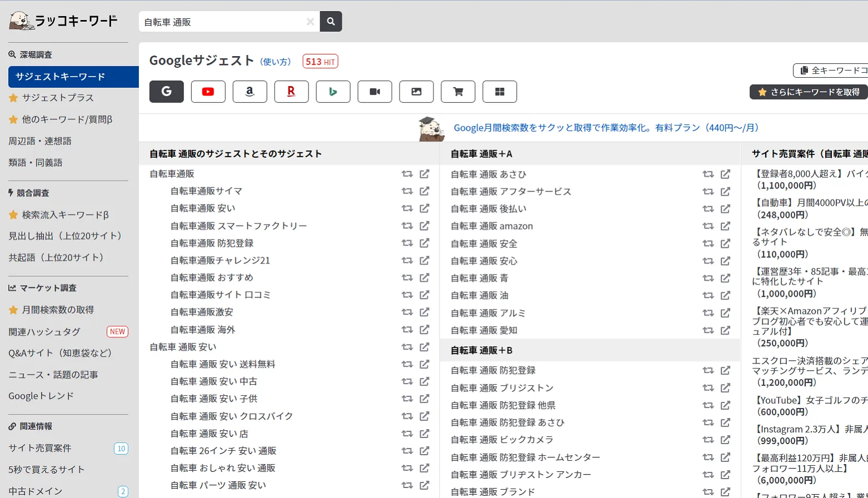The height and width of the screenshot is (498, 868).
Task: Click the ラッコキーワード otter logo
Action: pyautogui.click(x=63, y=21)
